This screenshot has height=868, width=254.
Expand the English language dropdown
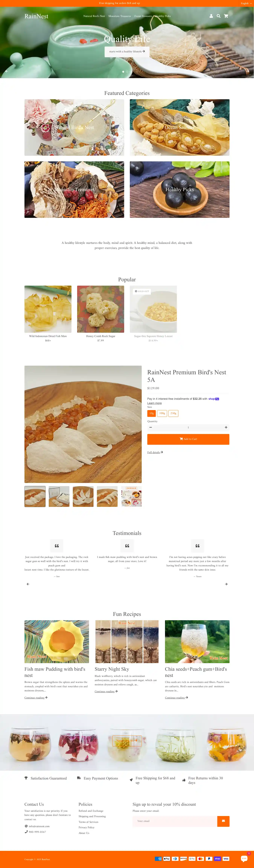click(246, 3)
